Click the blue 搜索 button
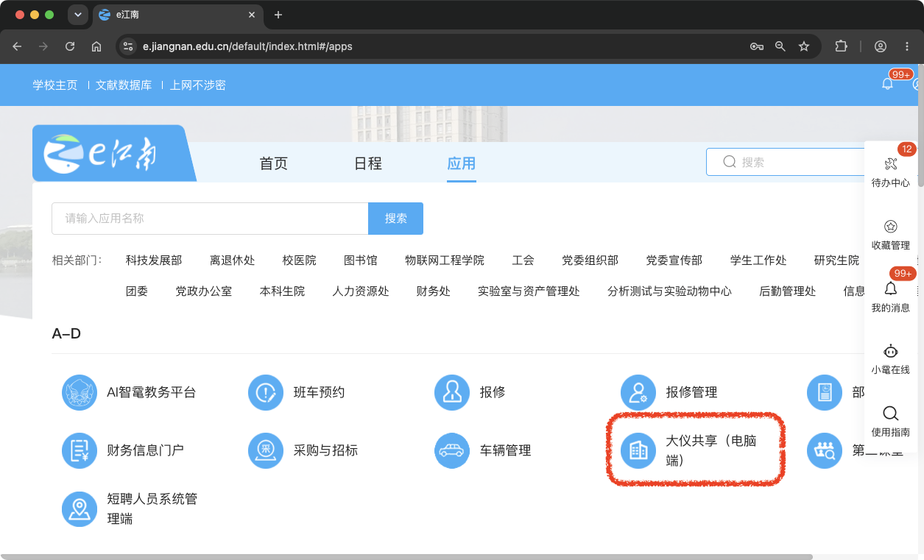Viewport: 924px width, 560px height. (x=396, y=219)
